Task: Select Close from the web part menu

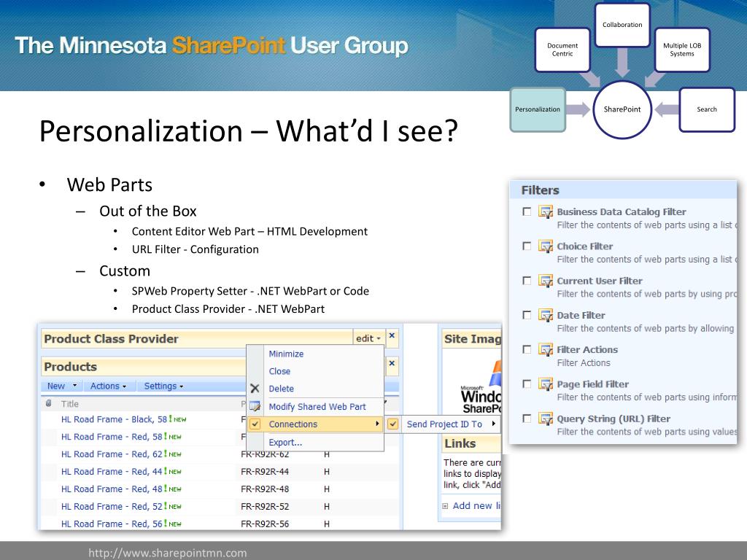Action: pyautogui.click(x=279, y=371)
